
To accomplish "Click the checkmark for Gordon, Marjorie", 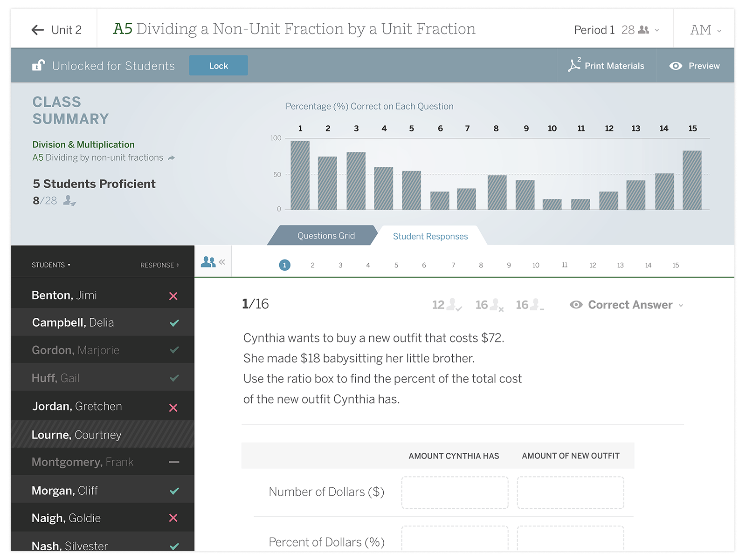I will tap(174, 350).
